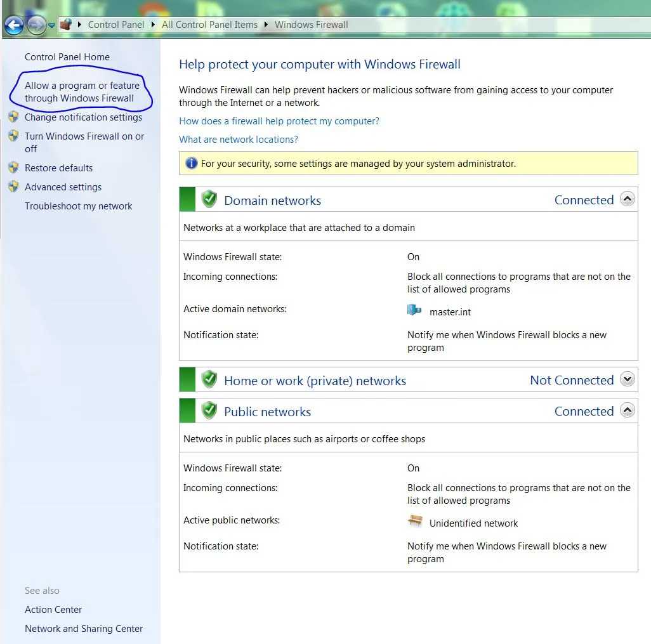Viewport: 651px width, 644px height.
Task: Expand arrow after All Control Panel Items
Action: [x=266, y=25]
